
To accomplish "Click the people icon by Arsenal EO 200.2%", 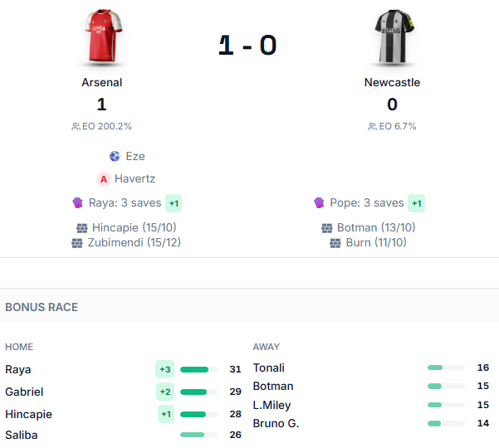I will click(x=76, y=127).
